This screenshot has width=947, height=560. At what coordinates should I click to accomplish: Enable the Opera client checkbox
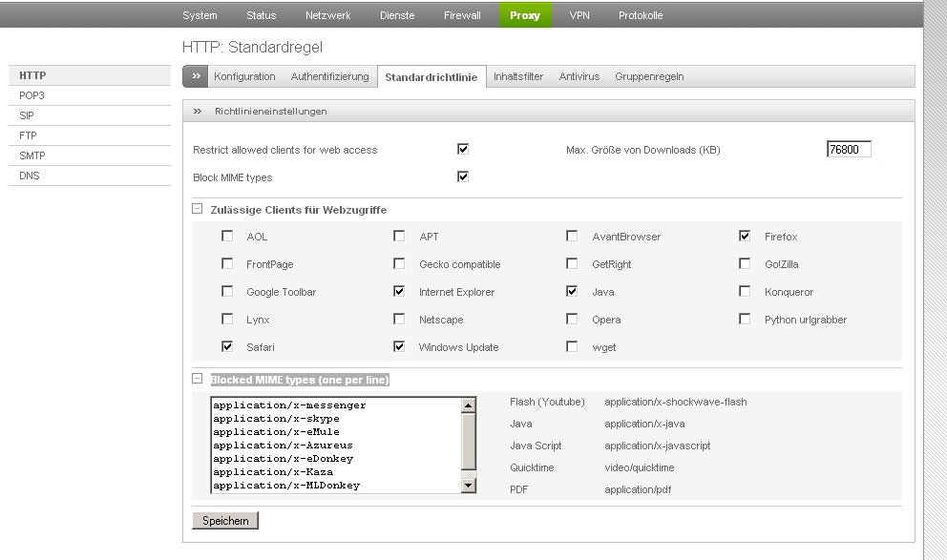click(572, 319)
